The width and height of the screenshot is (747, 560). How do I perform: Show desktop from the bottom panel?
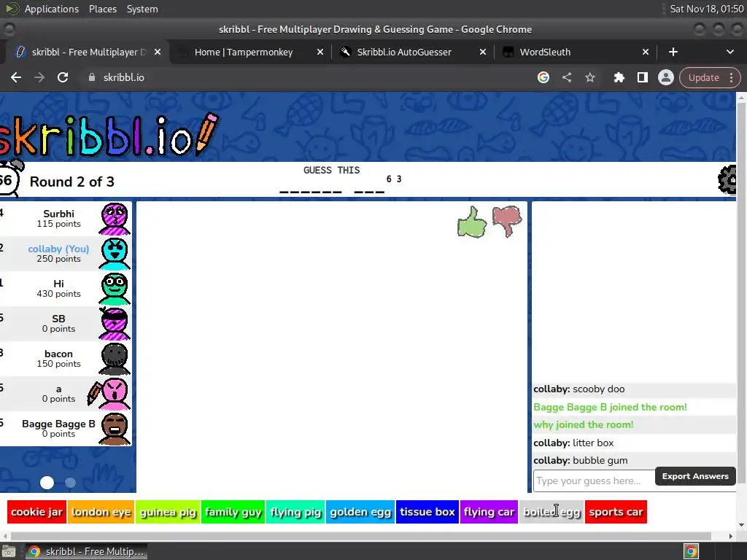9,552
